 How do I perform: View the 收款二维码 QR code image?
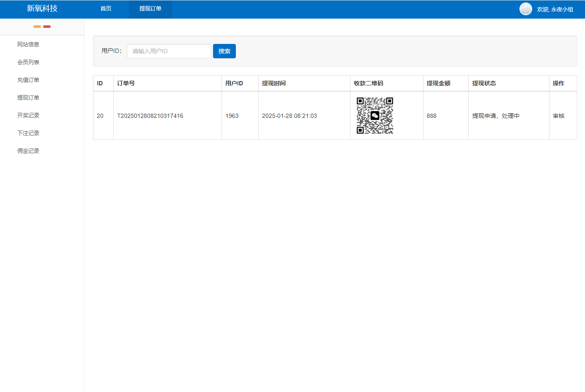coord(375,115)
